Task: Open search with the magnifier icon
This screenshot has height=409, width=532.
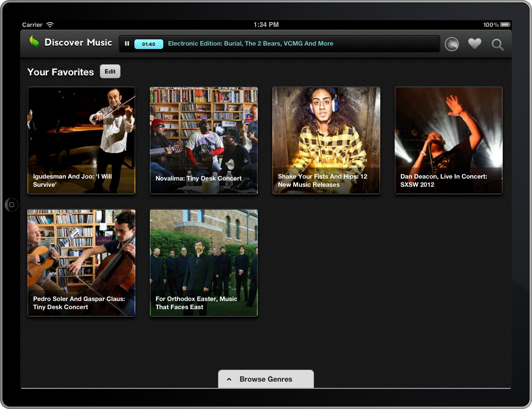Action: 498,45
